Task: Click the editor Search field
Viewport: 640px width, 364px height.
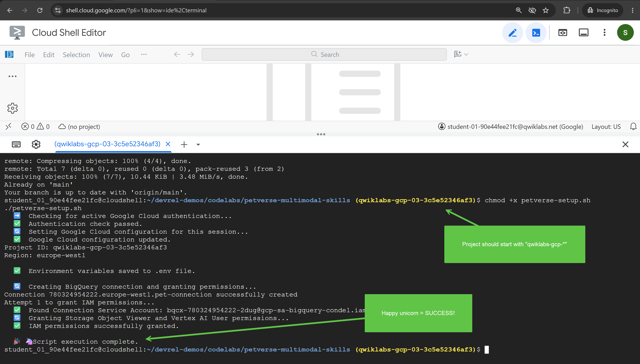Action: (x=324, y=54)
